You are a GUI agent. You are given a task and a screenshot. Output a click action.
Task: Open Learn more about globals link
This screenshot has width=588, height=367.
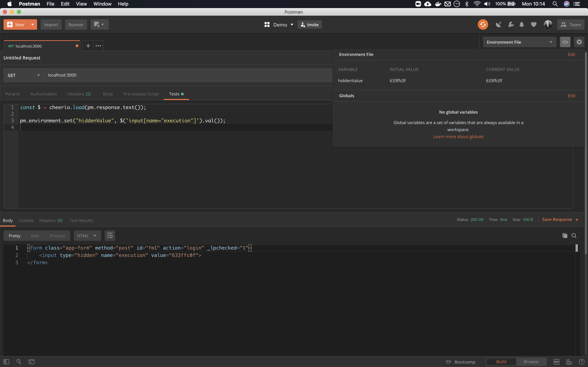pyautogui.click(x=458, y=136)
